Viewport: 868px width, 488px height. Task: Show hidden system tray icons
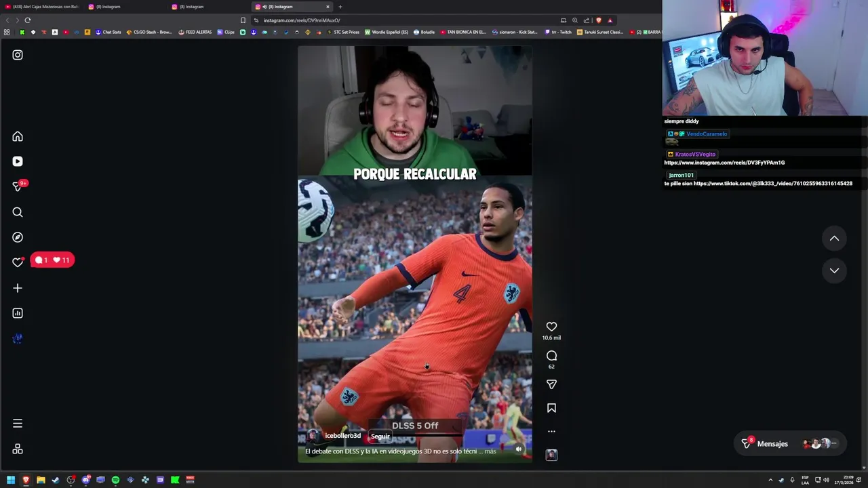coord(770,480)
